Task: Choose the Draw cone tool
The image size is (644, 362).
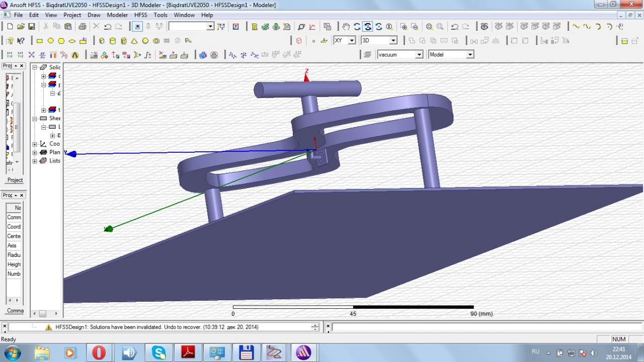Action: pos(134,41)
